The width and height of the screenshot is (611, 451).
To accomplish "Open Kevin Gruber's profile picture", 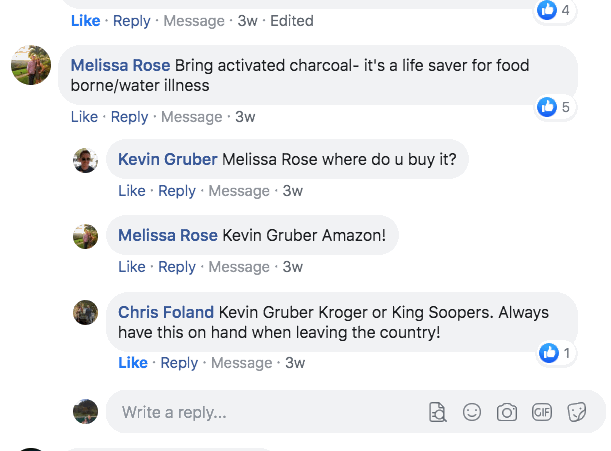I will pyautogui.click(x=86, y=160).
